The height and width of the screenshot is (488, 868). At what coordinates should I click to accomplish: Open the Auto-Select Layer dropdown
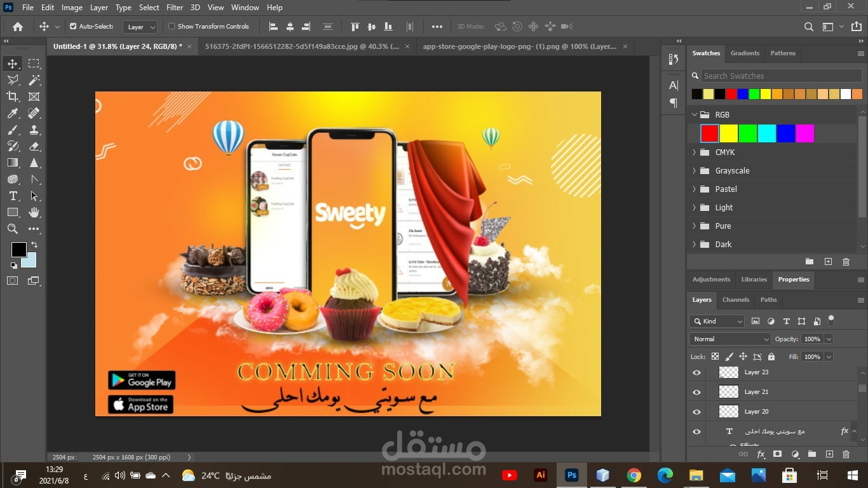140,27
